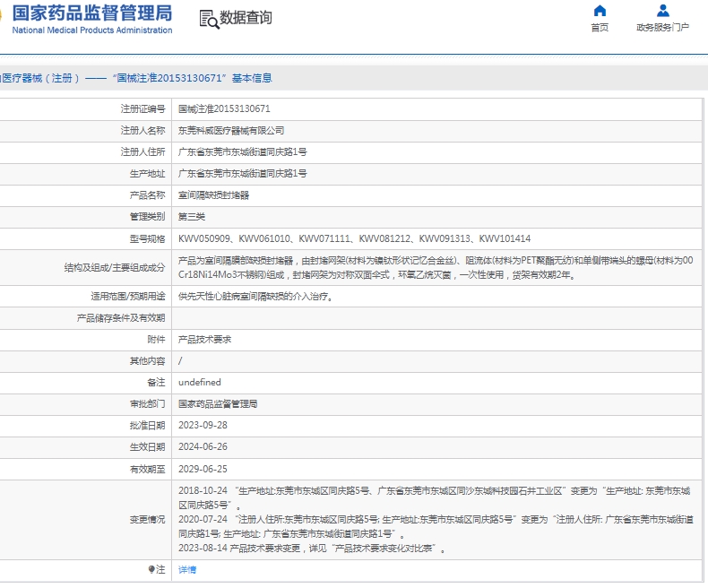Click effective date 2024-06-26
The width and height of the screenshot is (708, 588).
pyautogui.click(x=203, y=446)
